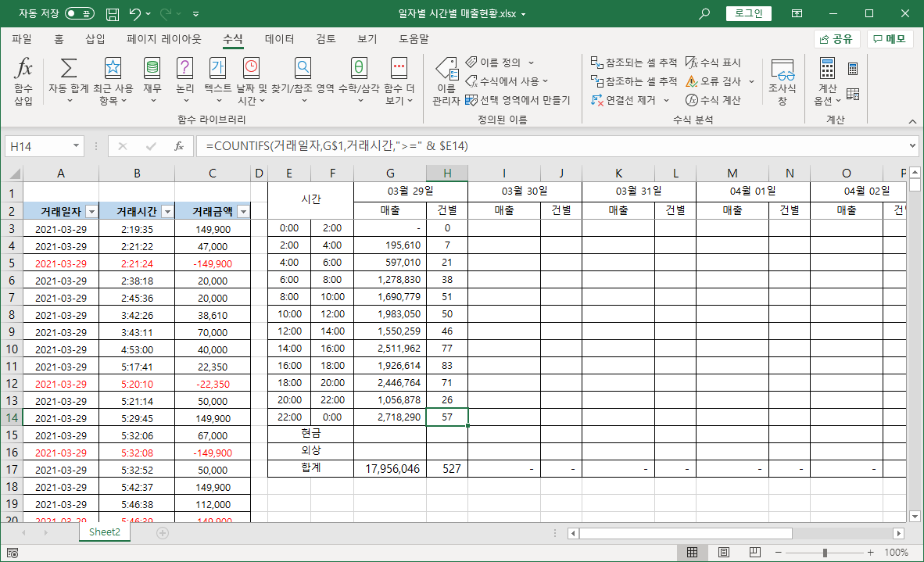Screen dimensions: 924x562
Task: Open the 거래시간 filter dropdown
Action: (167, 212)
